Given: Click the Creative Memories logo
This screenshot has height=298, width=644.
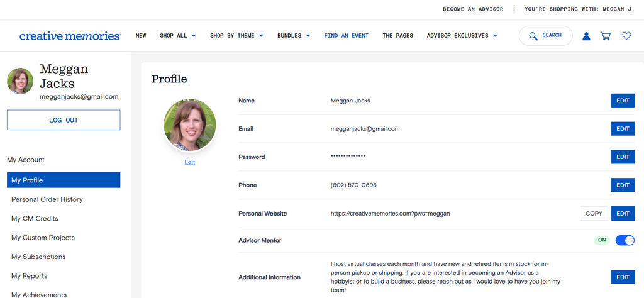Looking at the screenshot, I should pyautogui.click(x=70, y=36).
